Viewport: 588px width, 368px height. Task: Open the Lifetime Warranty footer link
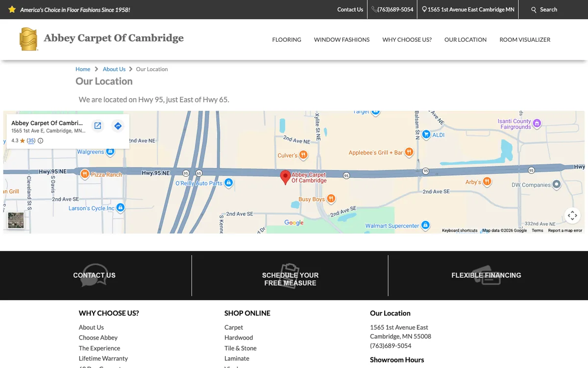pyautogui.click(x=103, y=358)
